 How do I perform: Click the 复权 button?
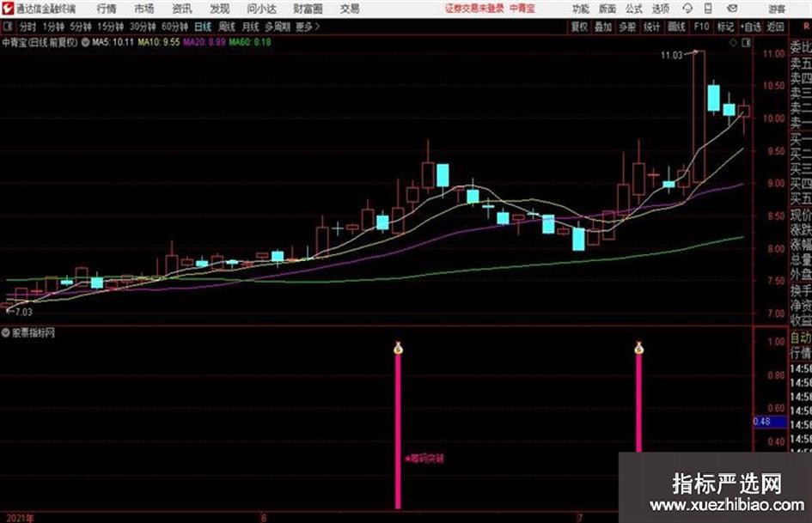pos(579,27)
